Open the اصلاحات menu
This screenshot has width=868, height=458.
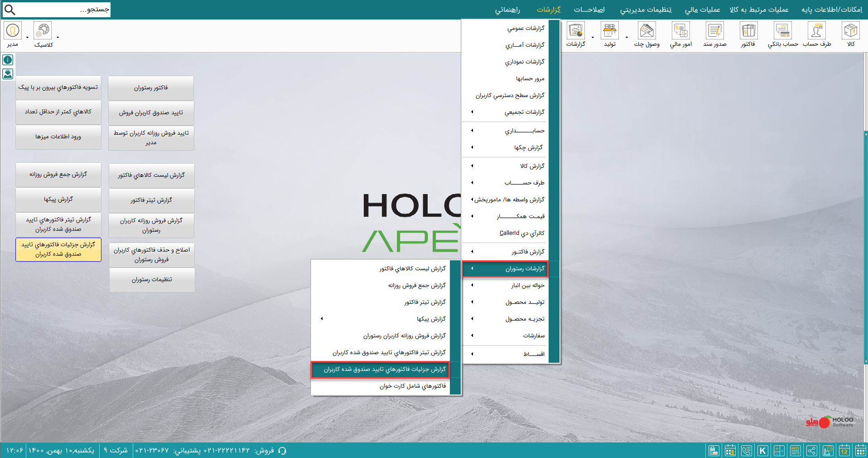(x=589, y=10)
